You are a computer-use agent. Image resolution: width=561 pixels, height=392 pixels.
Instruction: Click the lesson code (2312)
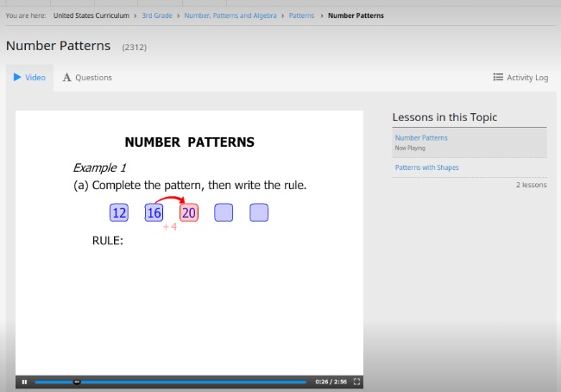135,47
